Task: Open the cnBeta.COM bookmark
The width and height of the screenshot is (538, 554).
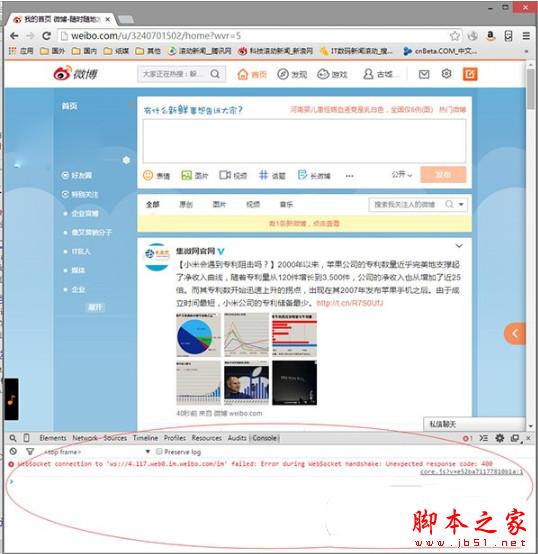Action: 440,51
